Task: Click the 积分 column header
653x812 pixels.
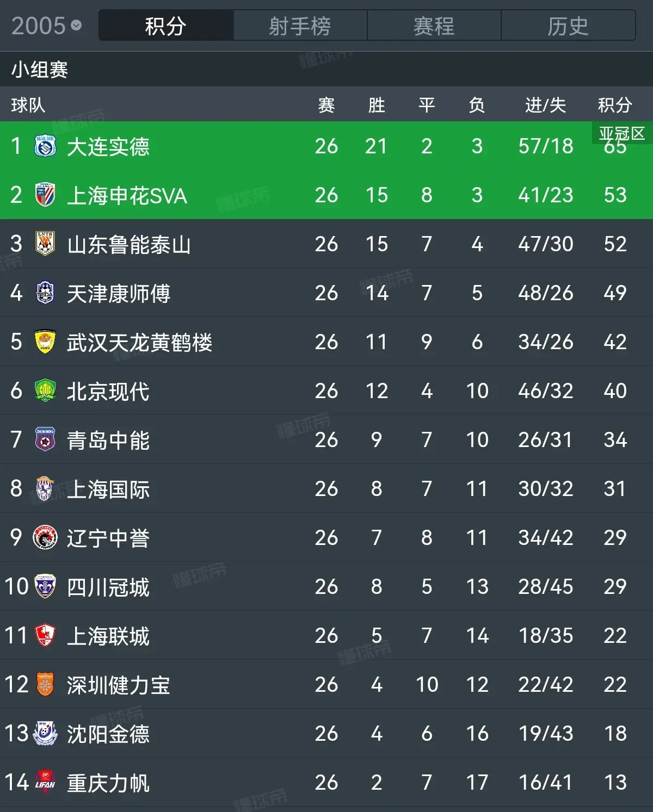Action: 615,105
